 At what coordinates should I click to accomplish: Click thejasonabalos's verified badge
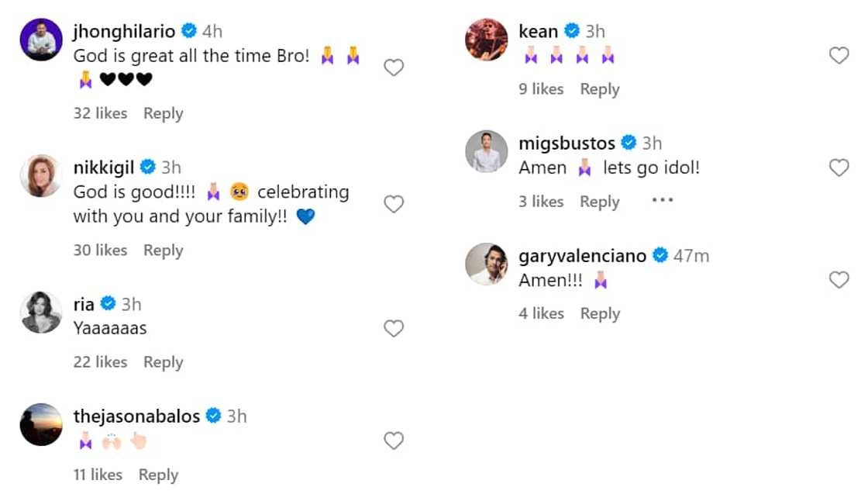(x=214, y=416)
